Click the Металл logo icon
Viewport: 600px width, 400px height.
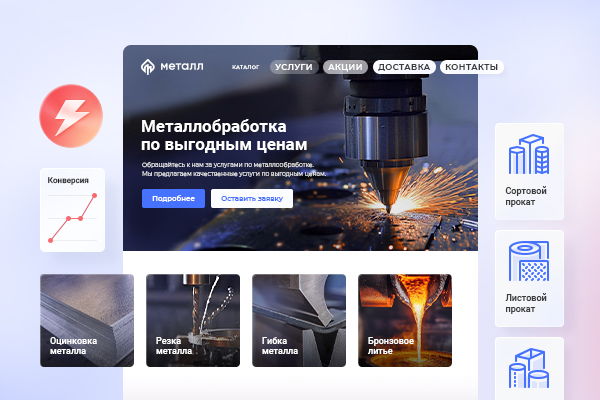coord(147,67)
